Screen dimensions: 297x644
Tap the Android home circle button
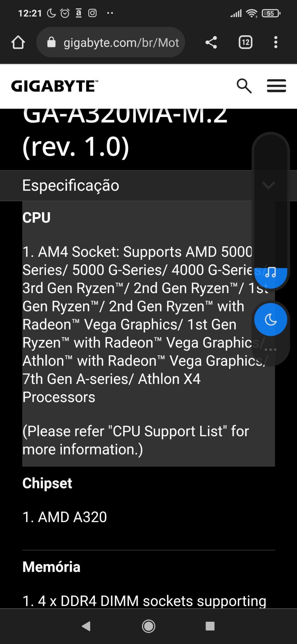(148, 626)
